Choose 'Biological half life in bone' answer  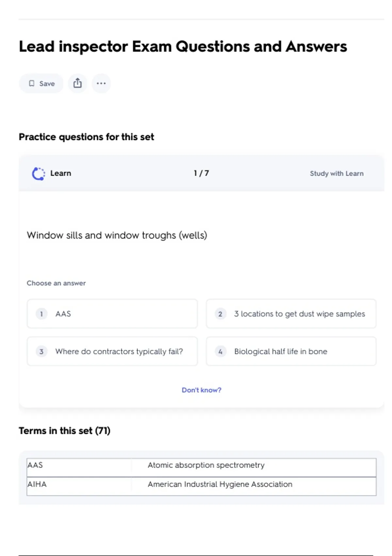[281, 352]
